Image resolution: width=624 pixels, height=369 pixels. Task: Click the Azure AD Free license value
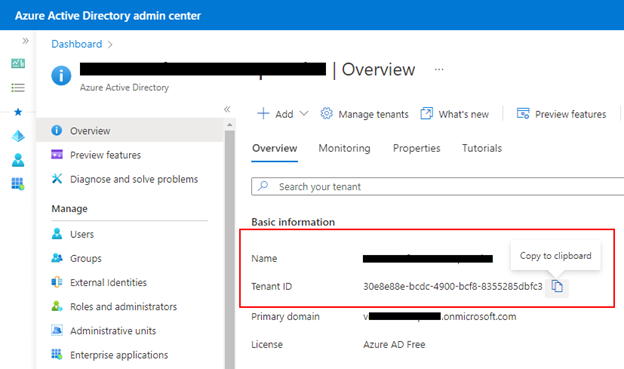pyautogui.click(x=394, y=344)
